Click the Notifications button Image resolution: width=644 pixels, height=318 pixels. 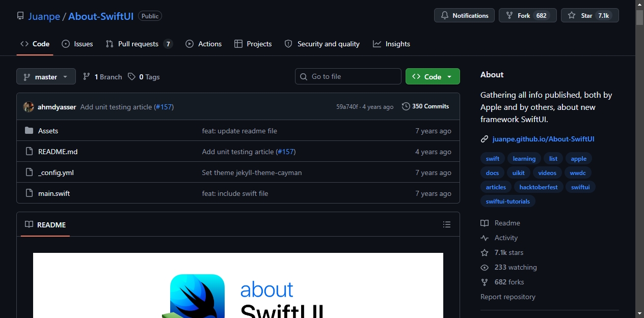coord(465,15)
